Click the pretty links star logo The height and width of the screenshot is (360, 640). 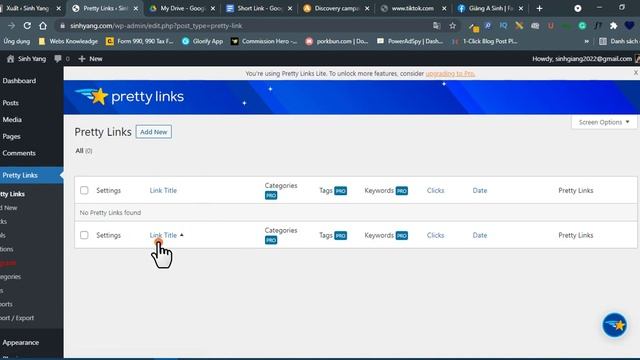pyautogui.click(x=130, y=97)
